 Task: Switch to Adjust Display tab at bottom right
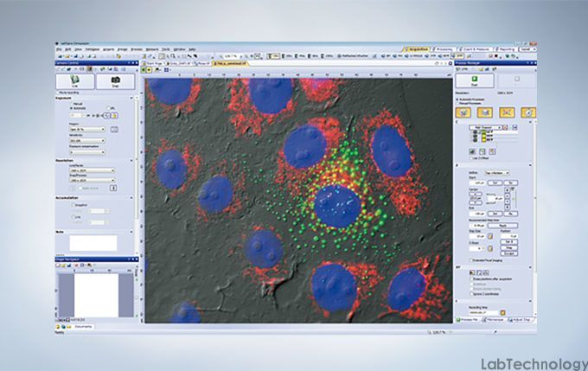point(520,320)
